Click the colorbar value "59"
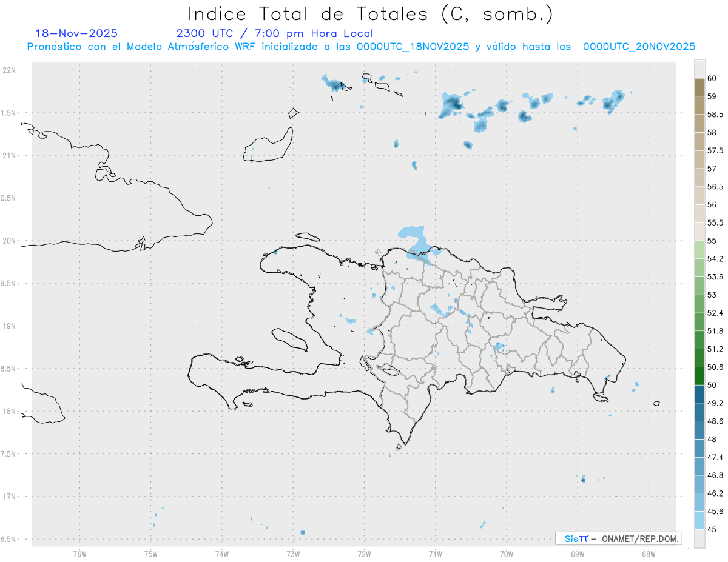This screenshot has height=562, width=728. (x=712, y=96)
